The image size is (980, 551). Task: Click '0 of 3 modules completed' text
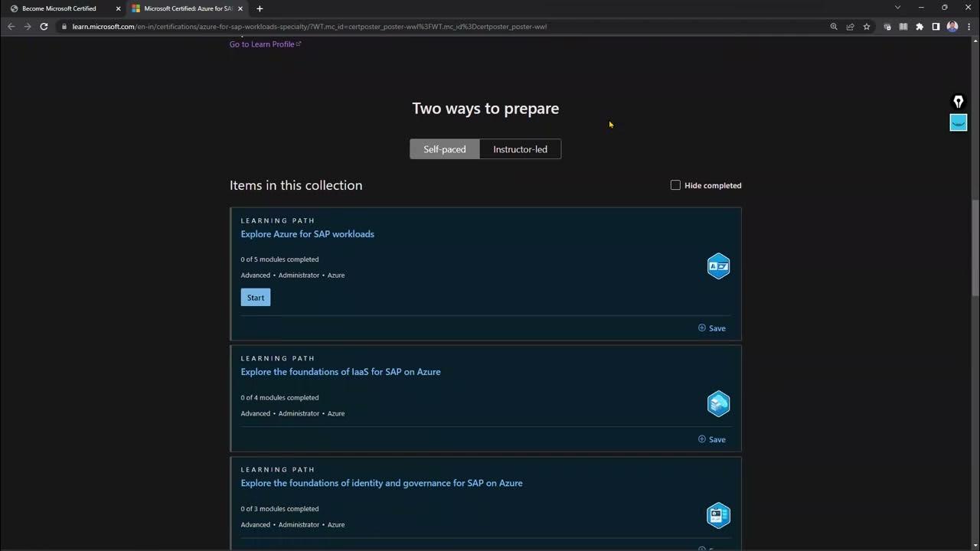pos(279,509)
